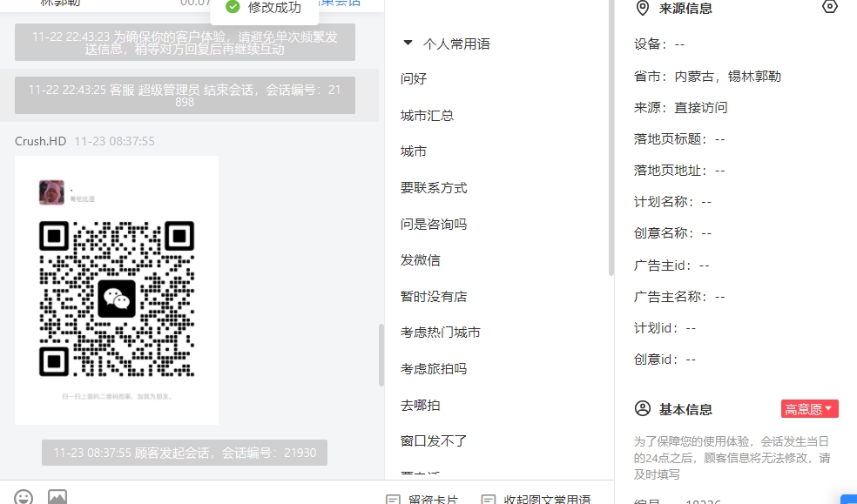Screen dimensions: 857x504
Task: Click the green success check icon
Action: pos(233,7)
